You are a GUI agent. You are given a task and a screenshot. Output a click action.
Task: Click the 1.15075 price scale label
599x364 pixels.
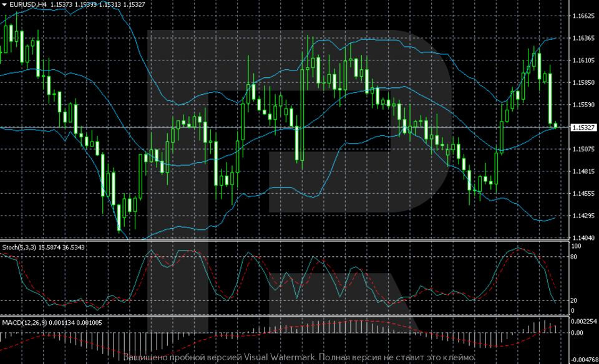(x=583, y=150)
